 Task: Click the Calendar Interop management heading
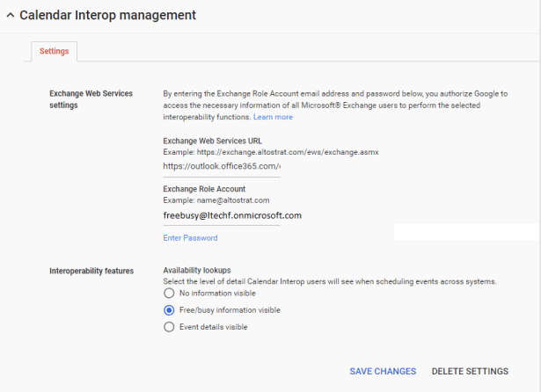107,15
